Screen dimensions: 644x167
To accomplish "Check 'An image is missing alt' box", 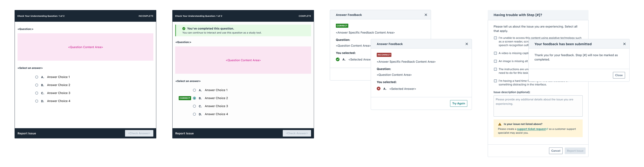I will pyautogui.click(x=495, y=61).
